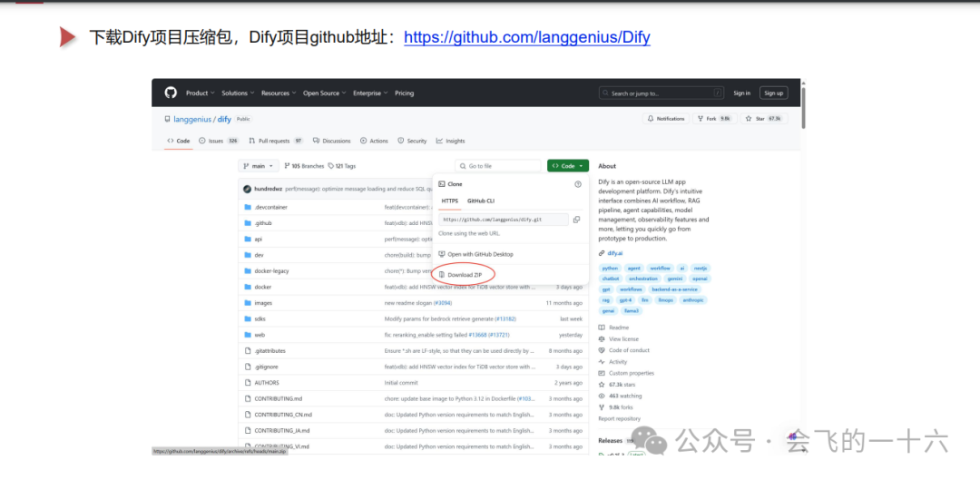Click the .github folder icon
The width and height of the screenshot is (980, 480).
248,223
